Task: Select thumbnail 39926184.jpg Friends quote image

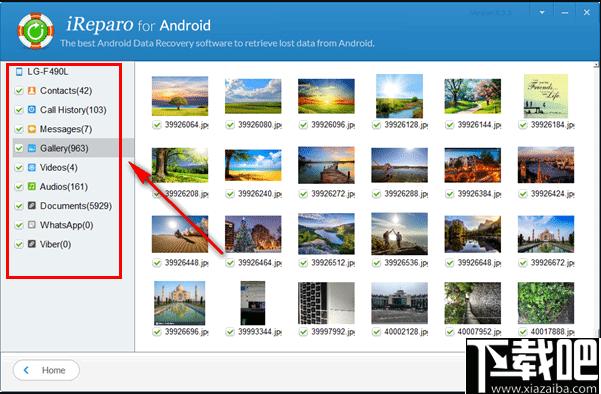Action: pyautogui.click(x=546, y=96)
